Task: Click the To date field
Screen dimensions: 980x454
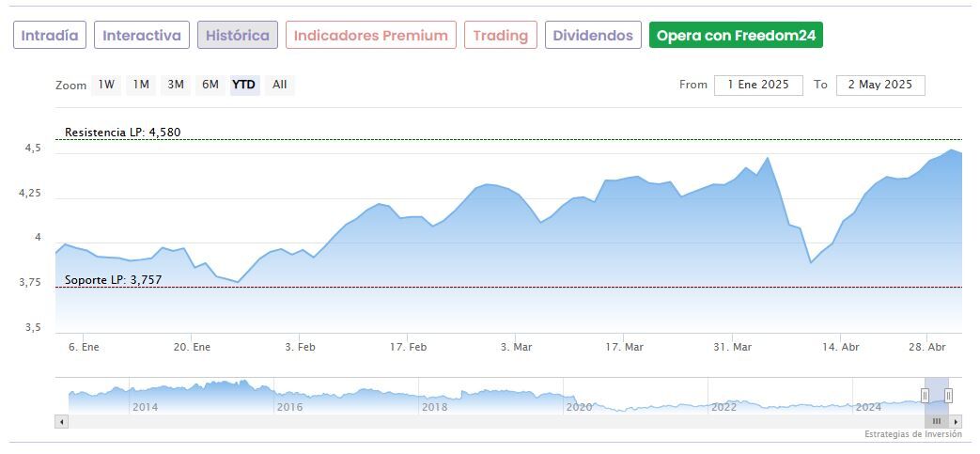Action: pos(879,85)
